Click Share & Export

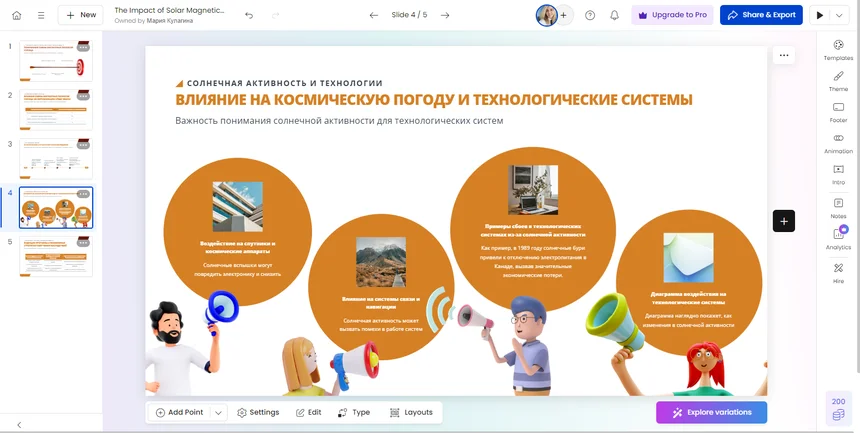(x=761, y=15)
